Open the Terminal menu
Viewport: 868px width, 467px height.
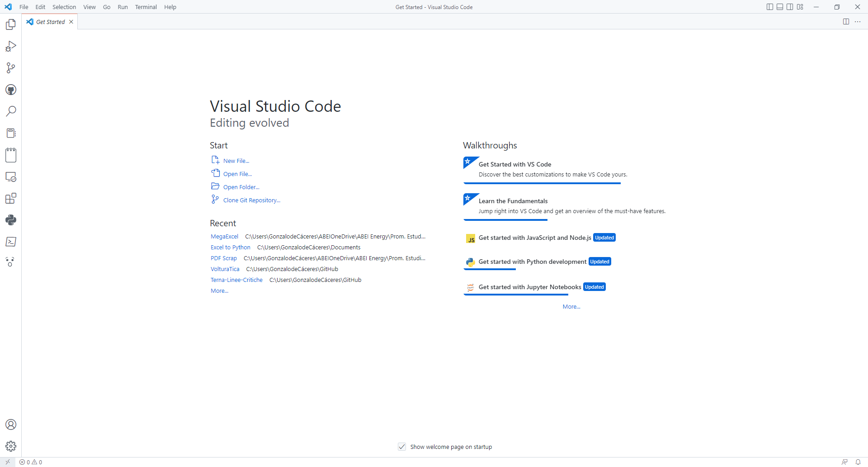(146, 7)
